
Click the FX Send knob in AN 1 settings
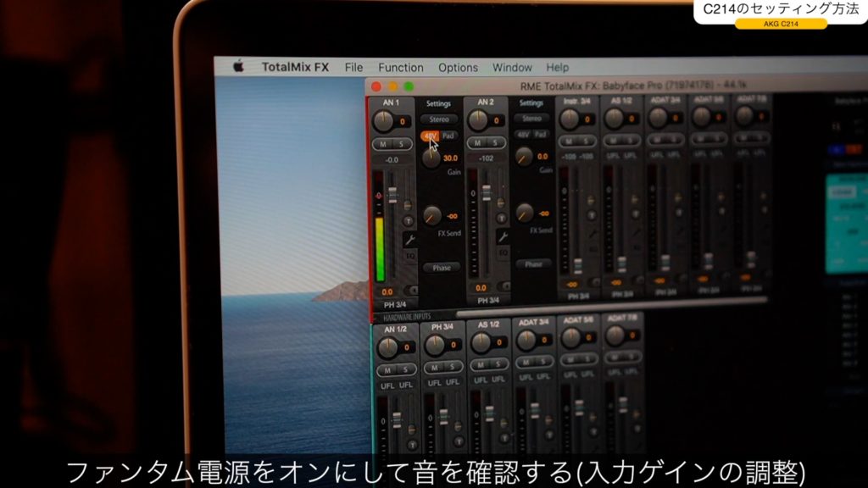431,216
